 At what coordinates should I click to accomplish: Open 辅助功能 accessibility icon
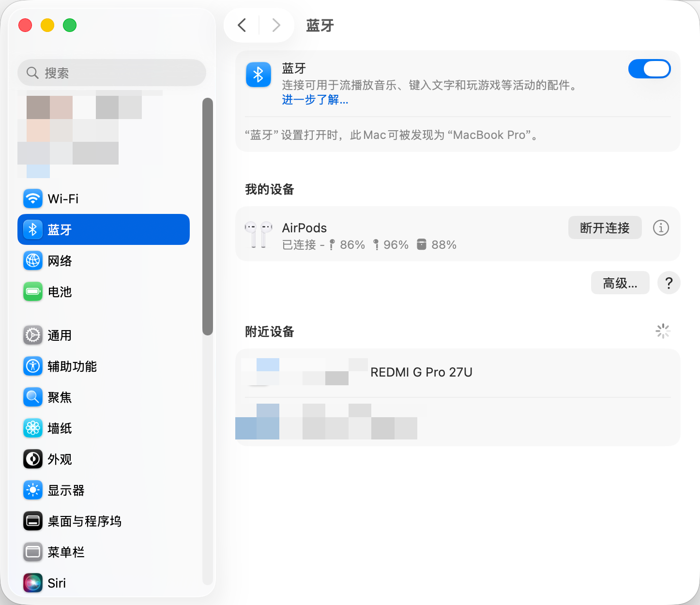tap(33, 366)
